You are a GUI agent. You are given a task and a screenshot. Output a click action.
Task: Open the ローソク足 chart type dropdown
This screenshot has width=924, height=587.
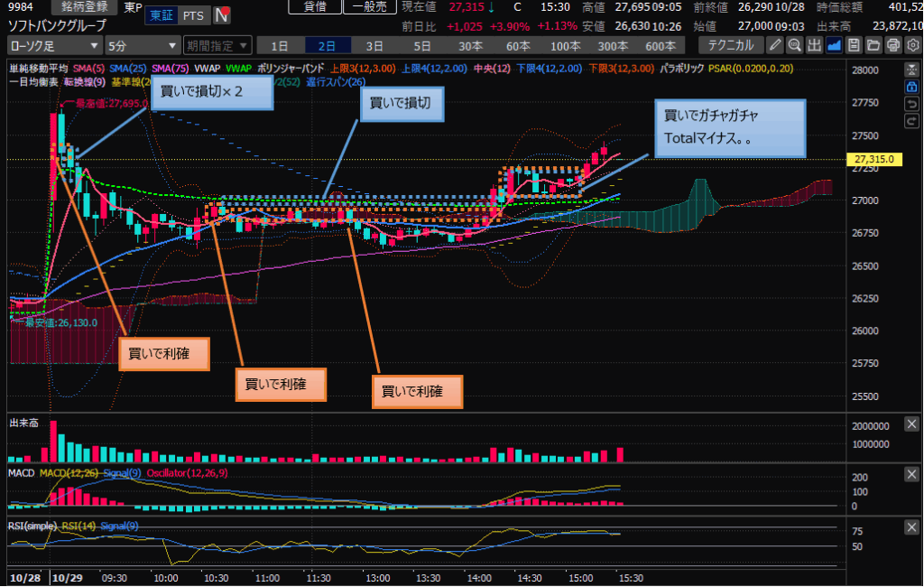53,44
